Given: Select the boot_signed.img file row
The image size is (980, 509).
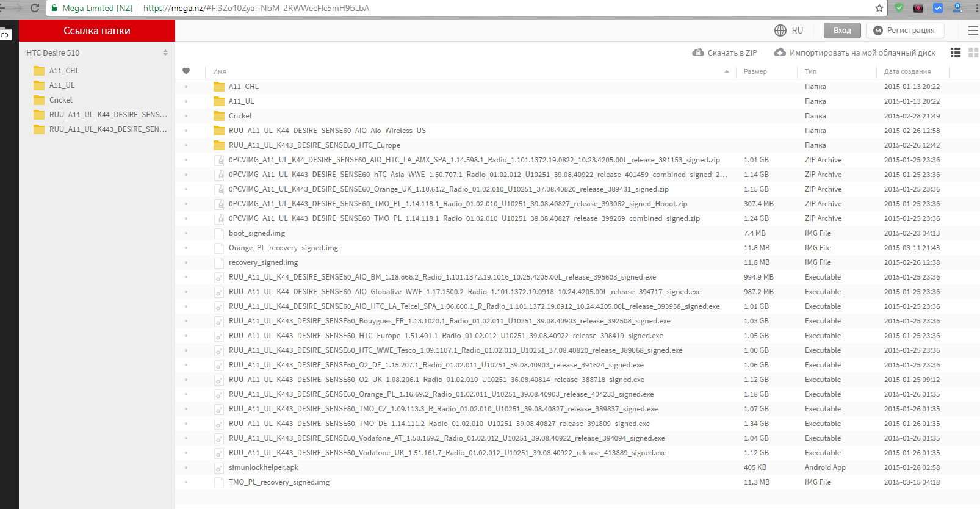Looking at the screenshot, I should (257, 233).
